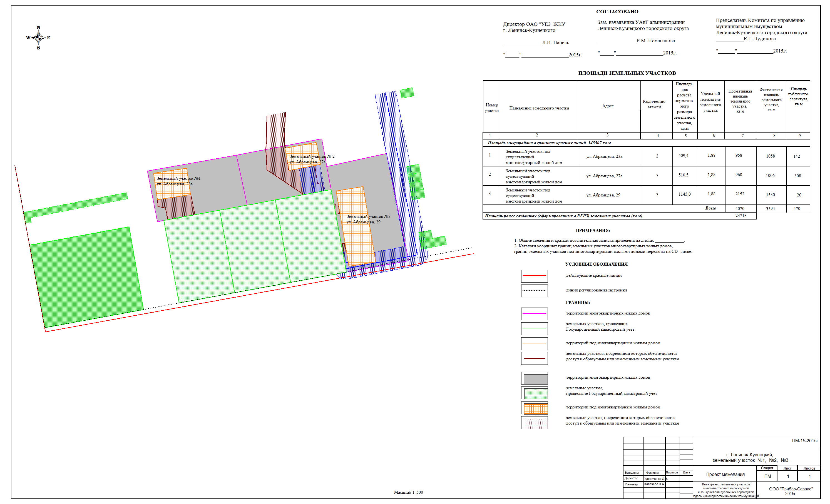Click the magenta boundary line legend box
The image size is (830, 504).
coord(534,313)
